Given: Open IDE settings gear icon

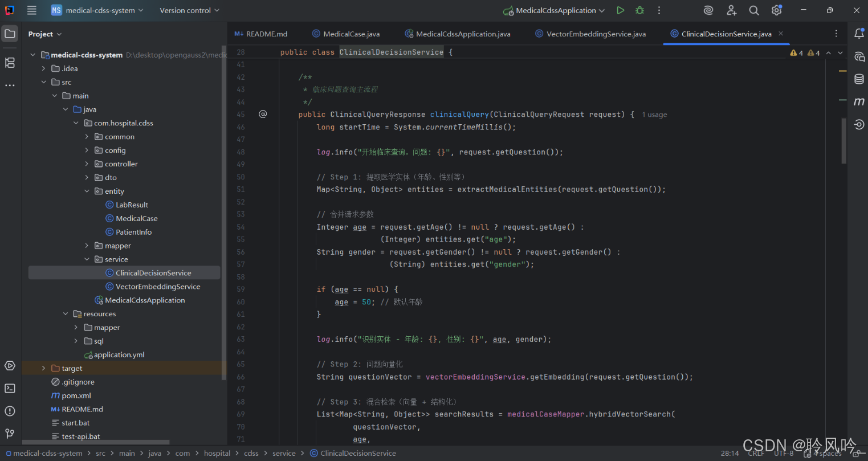Looking at the screenshot, I should [x=776, y=10].
